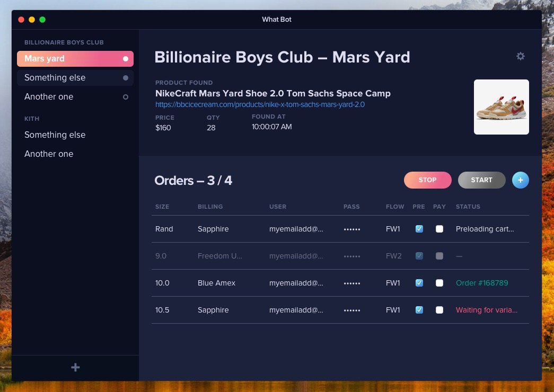The height and width of the screenshot is (392, 554).
Task: Click NikeCraft Mars Yard Shoe product title
Action: click(273, 93)
